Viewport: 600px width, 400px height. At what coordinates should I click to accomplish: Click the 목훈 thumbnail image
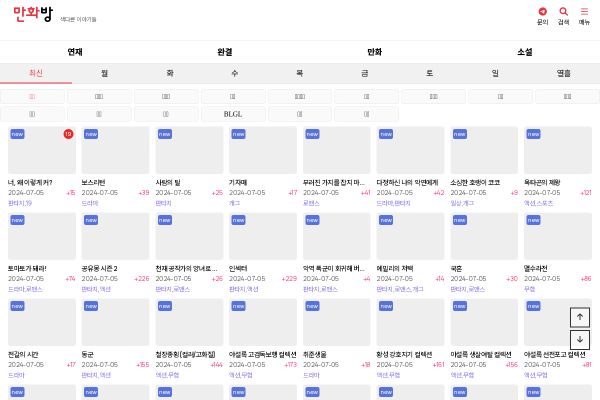484,236
